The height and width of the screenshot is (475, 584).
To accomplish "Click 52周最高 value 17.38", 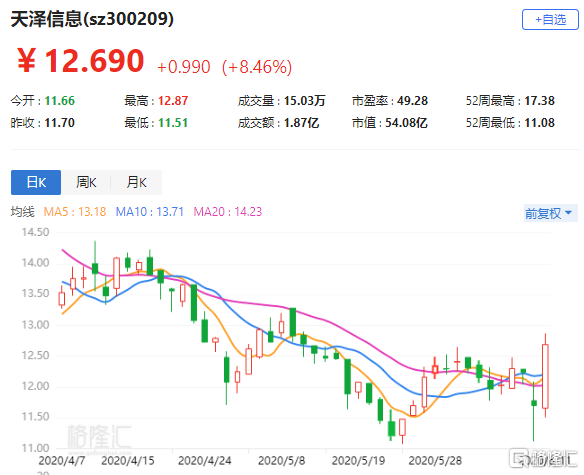I will coord(539,101).
